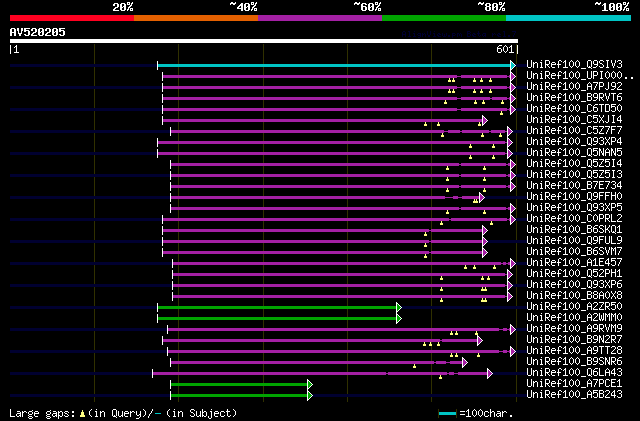Click the green A7PCE1 alignment bar
Viewport: 640px width, 421px height.
coord(239,385)
